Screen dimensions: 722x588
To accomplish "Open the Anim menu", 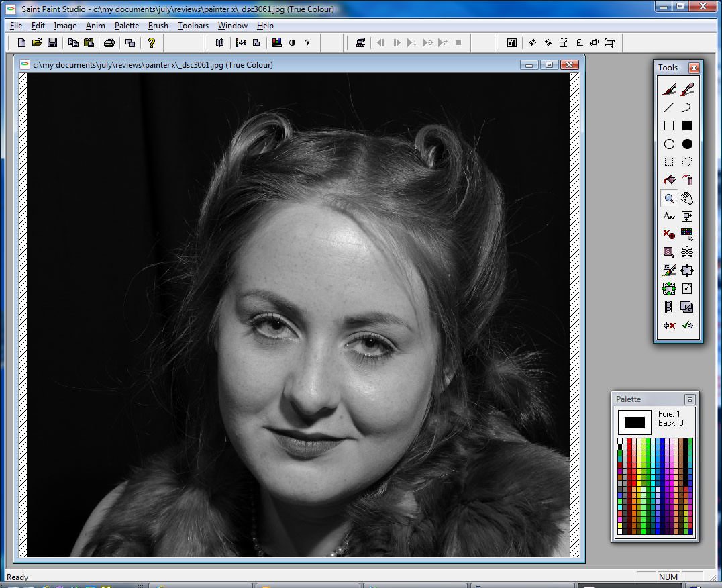I will tap(95, 26).
